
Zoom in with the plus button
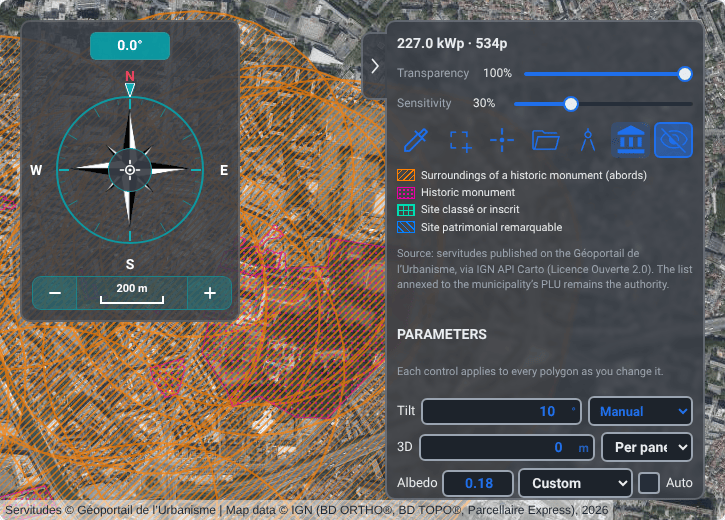[x=209, y=293]
